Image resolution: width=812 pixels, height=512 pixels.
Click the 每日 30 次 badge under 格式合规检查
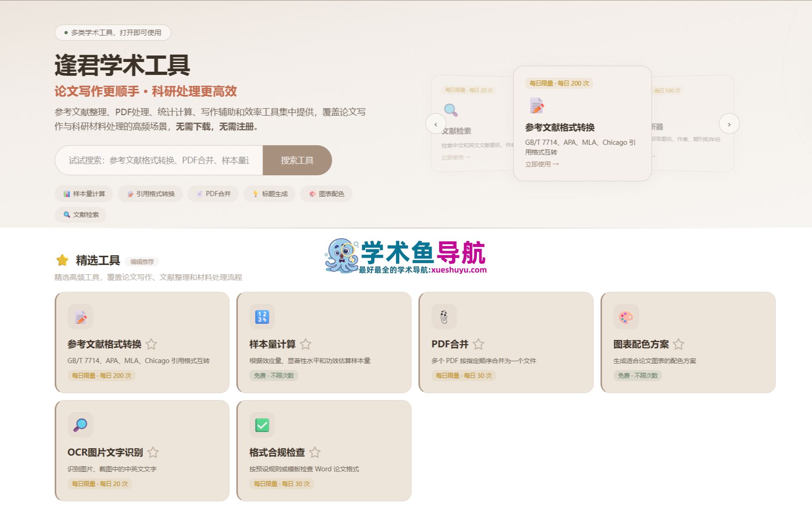(282, 484)
